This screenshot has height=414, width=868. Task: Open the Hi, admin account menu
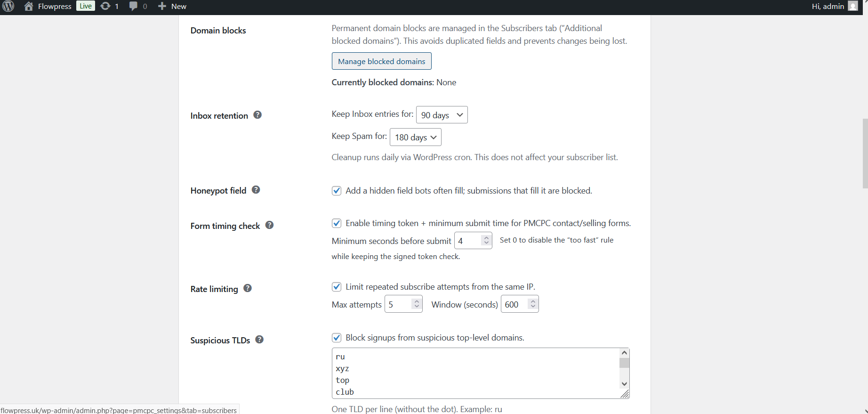coord(835,6)
